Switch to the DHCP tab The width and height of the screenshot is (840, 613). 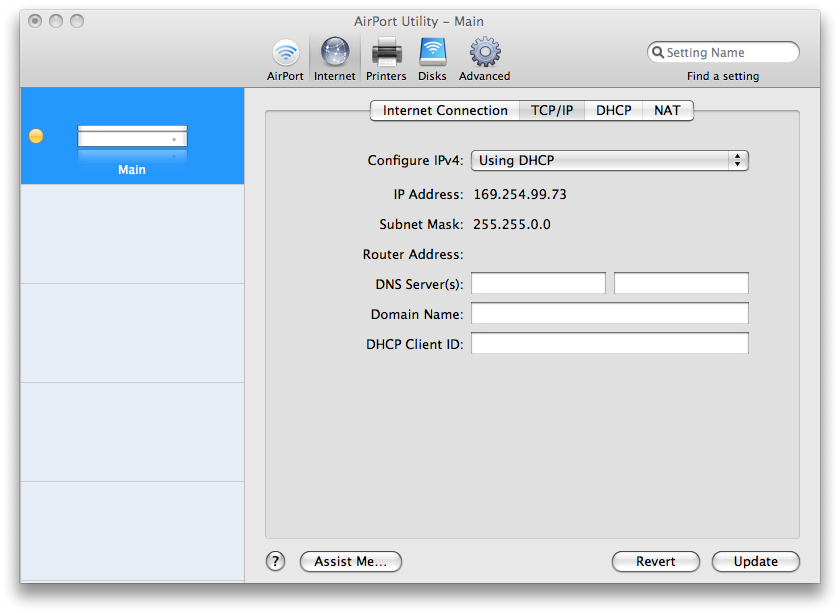613,110
